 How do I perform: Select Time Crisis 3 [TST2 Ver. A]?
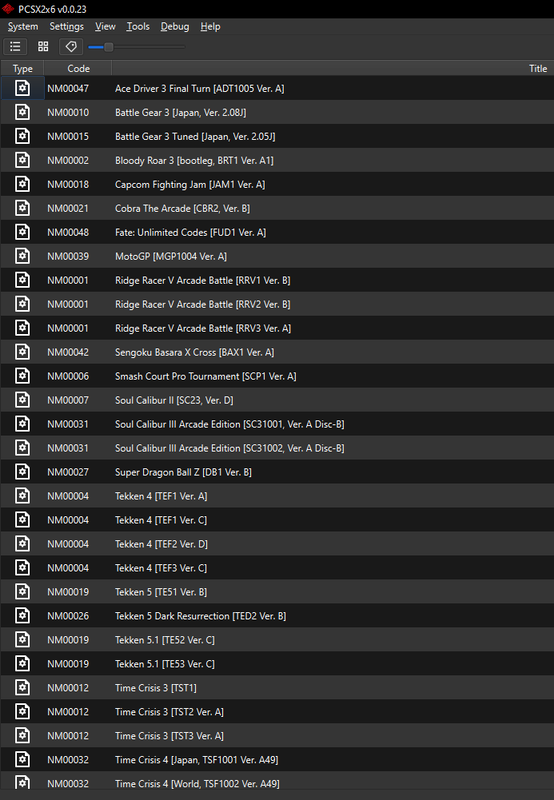[169, 712]
